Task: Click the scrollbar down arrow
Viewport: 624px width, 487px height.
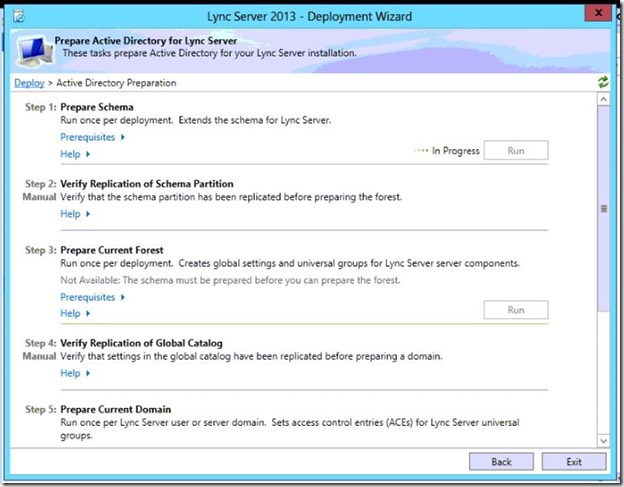Action: click(604, 440)
